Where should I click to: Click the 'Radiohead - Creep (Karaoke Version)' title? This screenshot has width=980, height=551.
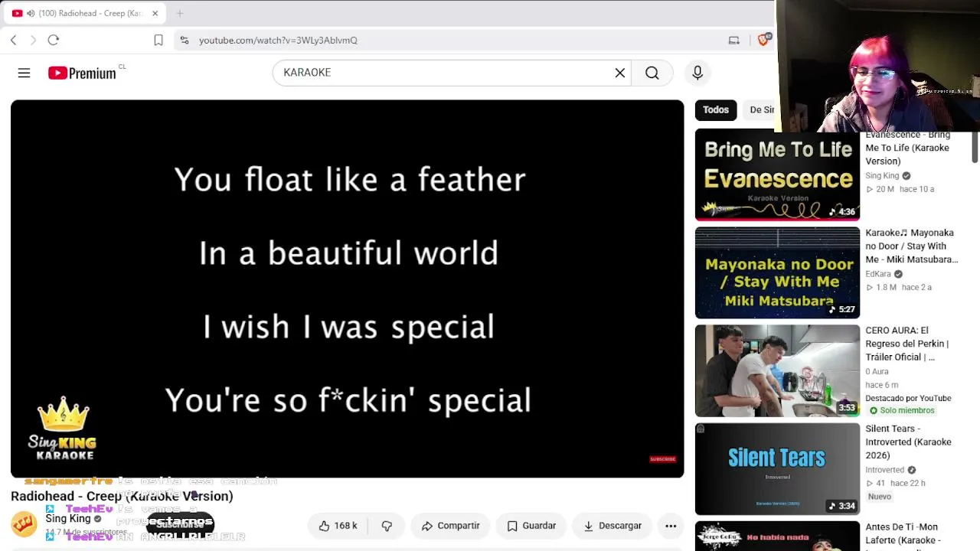tap(122, 496)
